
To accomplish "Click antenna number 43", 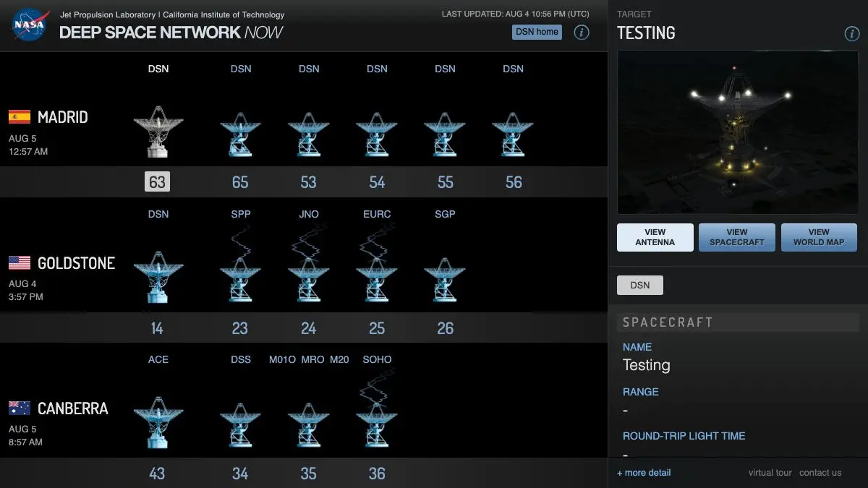I will click(157, 474).
